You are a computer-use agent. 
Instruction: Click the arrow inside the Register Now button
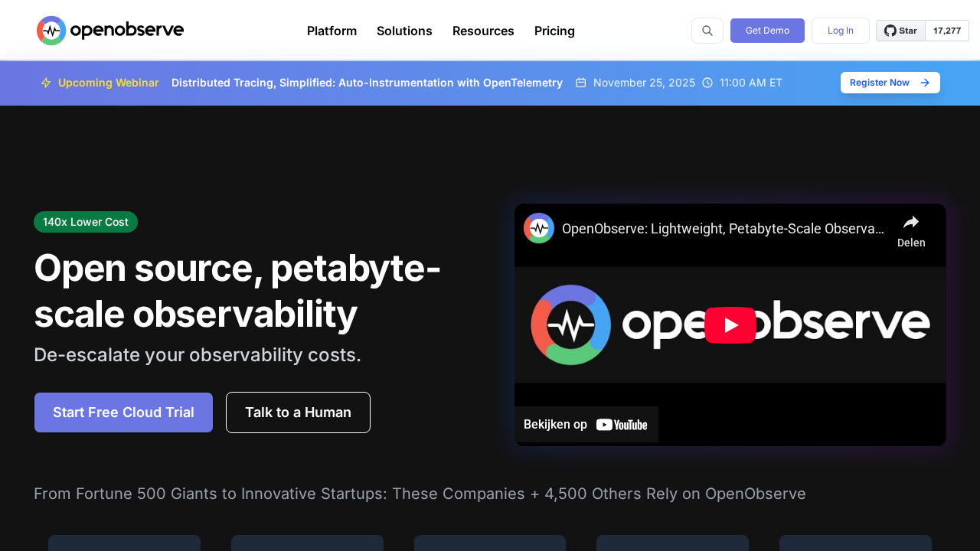[x=923, y=83]
